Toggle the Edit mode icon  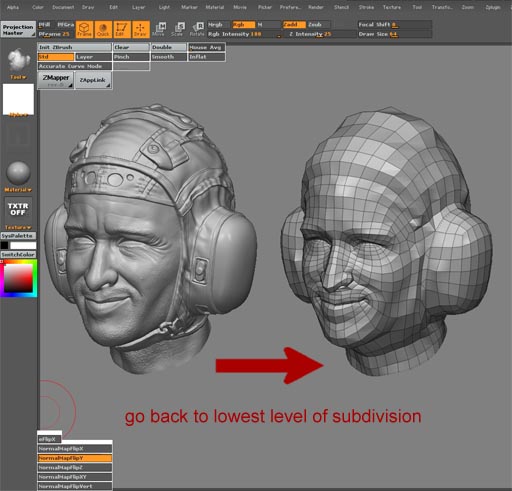pyautogui.click(x=122, y=29)
